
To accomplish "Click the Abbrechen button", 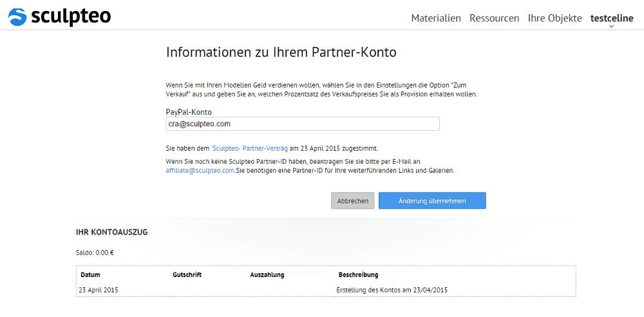I will (352, 200).
